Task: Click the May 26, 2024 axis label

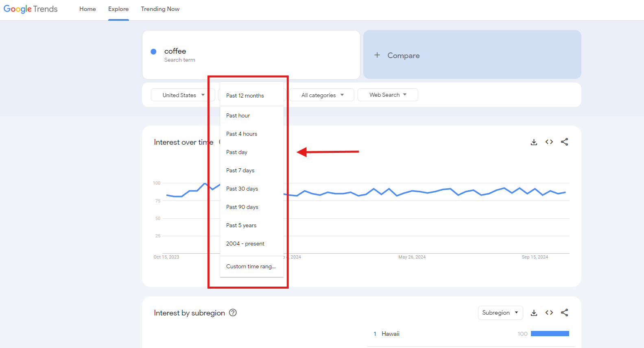Action: (412, 257)
